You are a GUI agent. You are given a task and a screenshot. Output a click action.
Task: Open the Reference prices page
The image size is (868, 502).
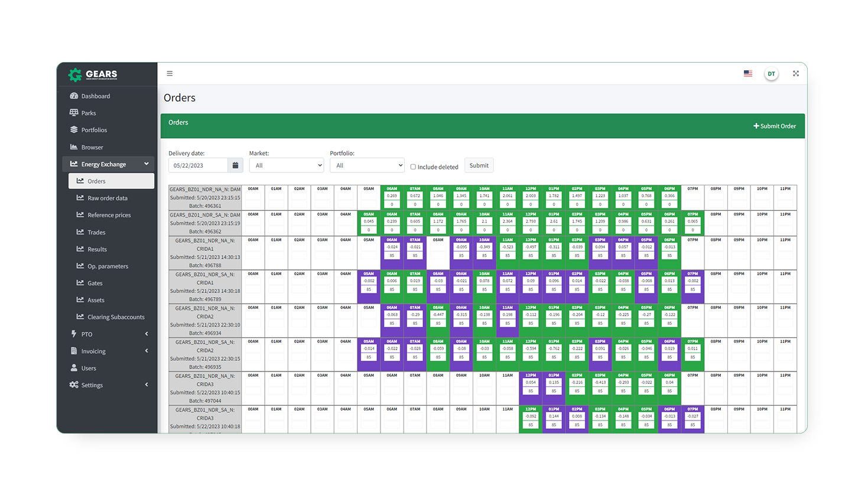click(109, 216)
